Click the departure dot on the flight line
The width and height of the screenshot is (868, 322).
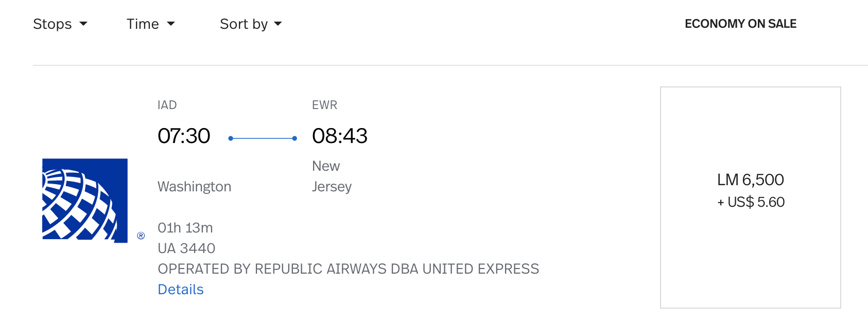[231, 138]
